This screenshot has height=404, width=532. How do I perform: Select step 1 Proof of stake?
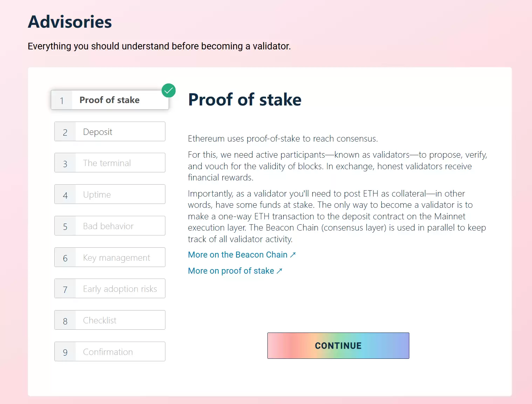110,100
